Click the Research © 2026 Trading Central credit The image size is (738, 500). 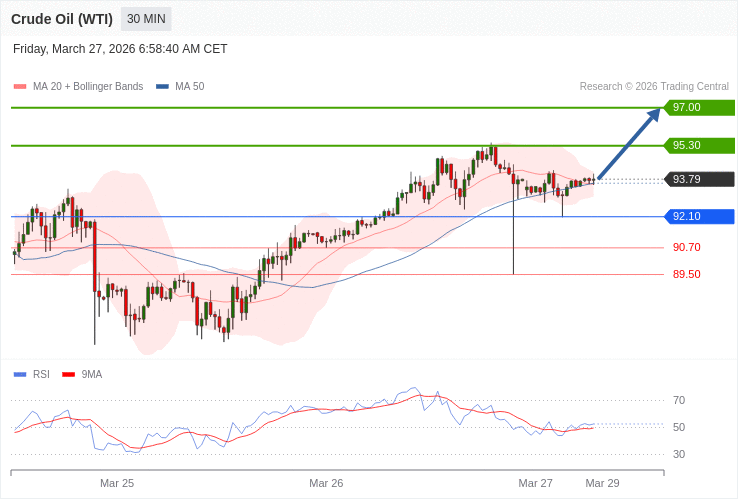point(654,86)
